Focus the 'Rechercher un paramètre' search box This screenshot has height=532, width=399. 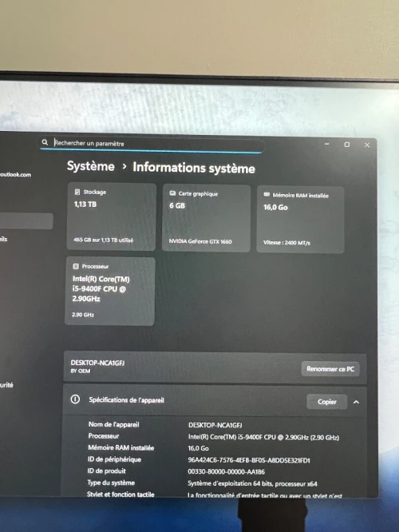coord(152,144)
